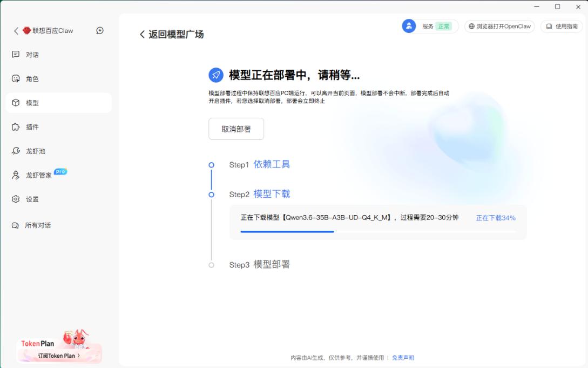Open the 免责声明 link in footer

tap(403, 358)
